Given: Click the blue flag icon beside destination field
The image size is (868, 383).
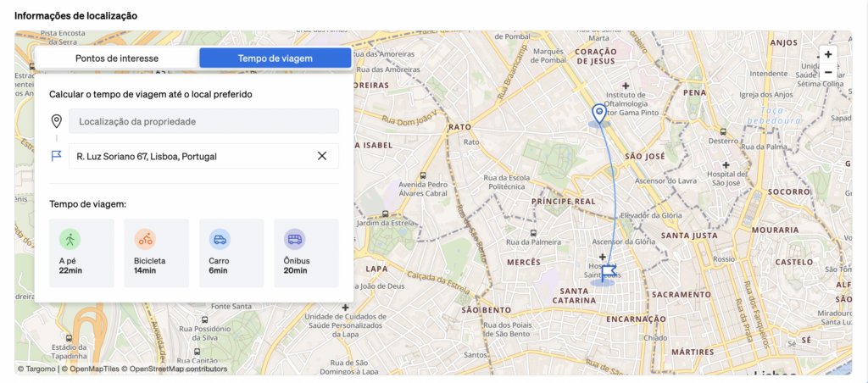Looking at the screenshot, I should coord(57,156).
